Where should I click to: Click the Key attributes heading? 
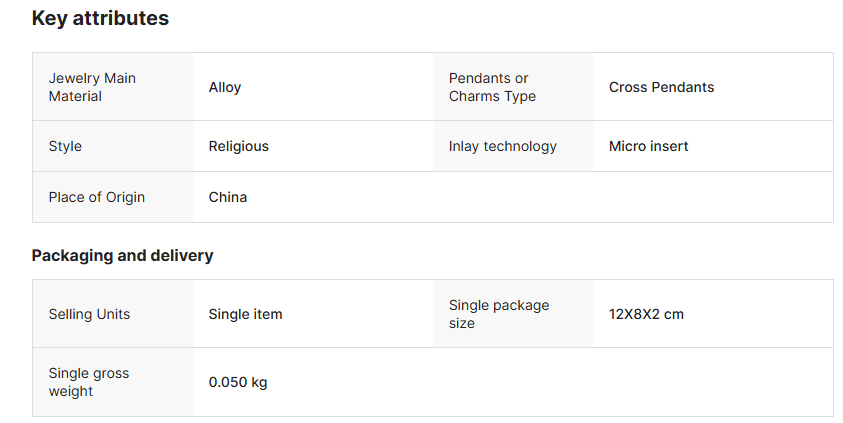(x=100, y=18)
